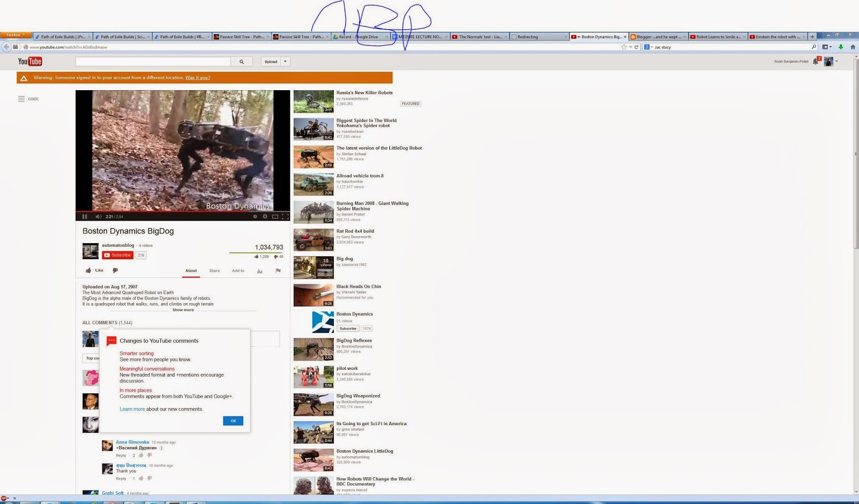859x504 pixels.
Task: Focus the YouTube search box
Action: tap(153, 62)
